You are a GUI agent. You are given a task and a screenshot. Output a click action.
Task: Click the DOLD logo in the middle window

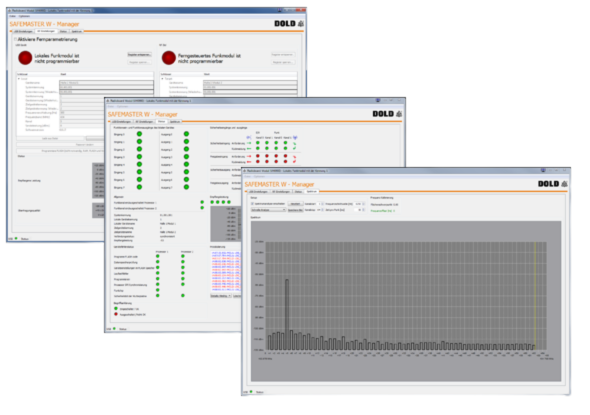point(388,114)
